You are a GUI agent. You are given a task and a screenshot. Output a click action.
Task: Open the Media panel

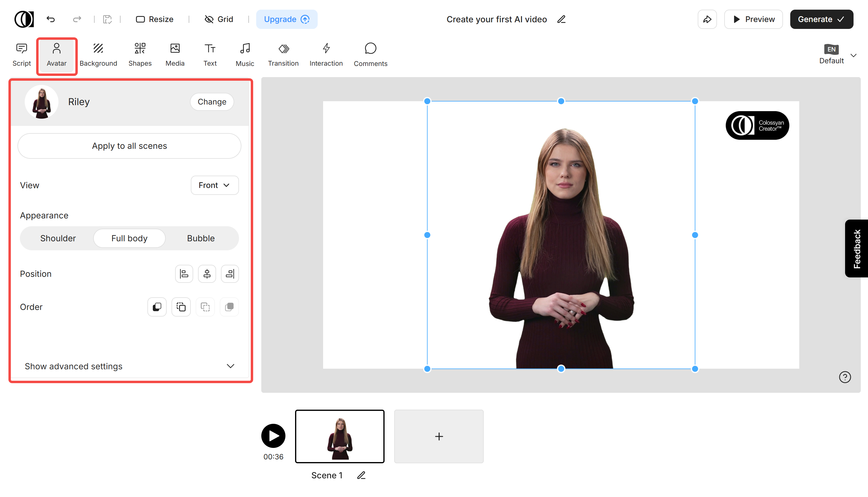click(x=175, y=55)
